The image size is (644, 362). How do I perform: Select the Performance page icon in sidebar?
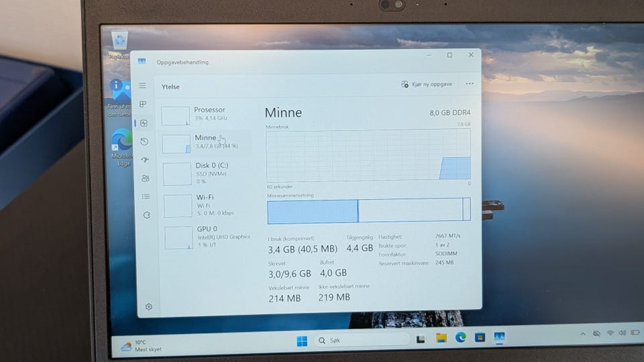(x=144, y=123)
